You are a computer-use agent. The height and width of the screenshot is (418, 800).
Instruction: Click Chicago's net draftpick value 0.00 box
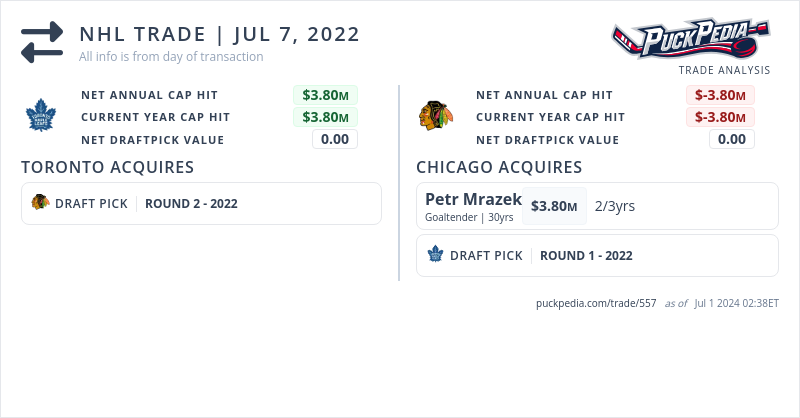tap(732, 139)
